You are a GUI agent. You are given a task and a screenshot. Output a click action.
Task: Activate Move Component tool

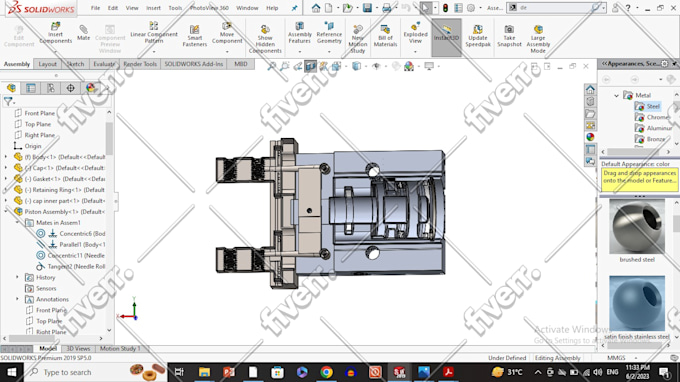pyautogui.click(x=227, y=33)
